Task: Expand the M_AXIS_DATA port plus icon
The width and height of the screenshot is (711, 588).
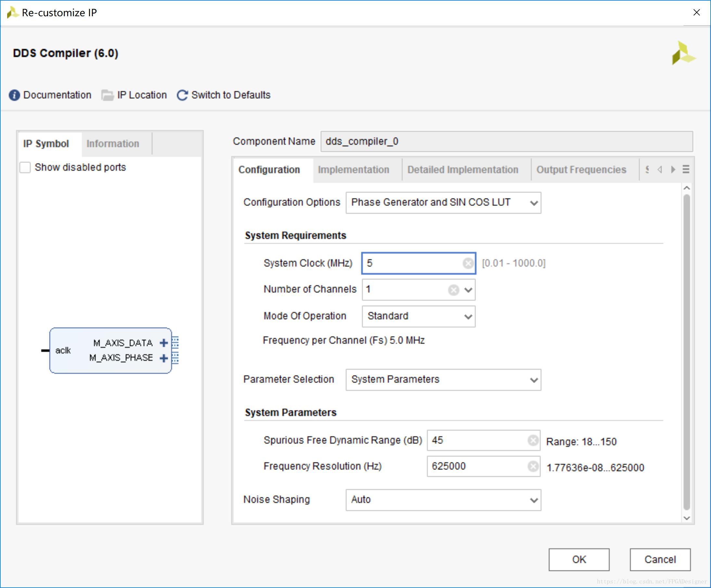Action: (164, 343)
